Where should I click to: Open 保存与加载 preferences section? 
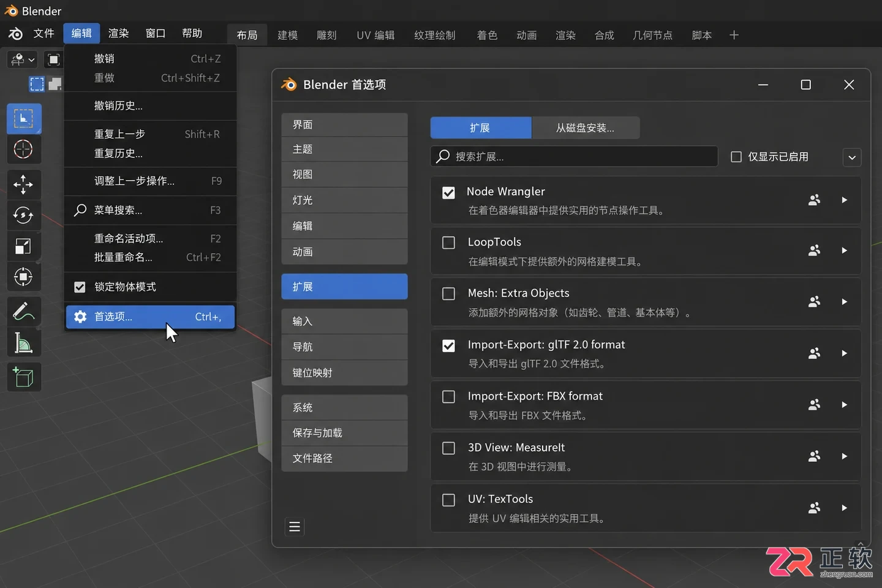[344, 433]
